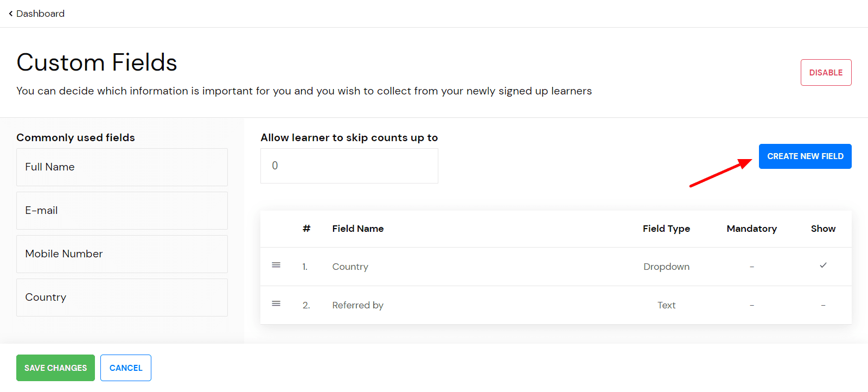
Task: Click drag handle icon for Country row
Action: pyautogui.click(x=276, y=265)
